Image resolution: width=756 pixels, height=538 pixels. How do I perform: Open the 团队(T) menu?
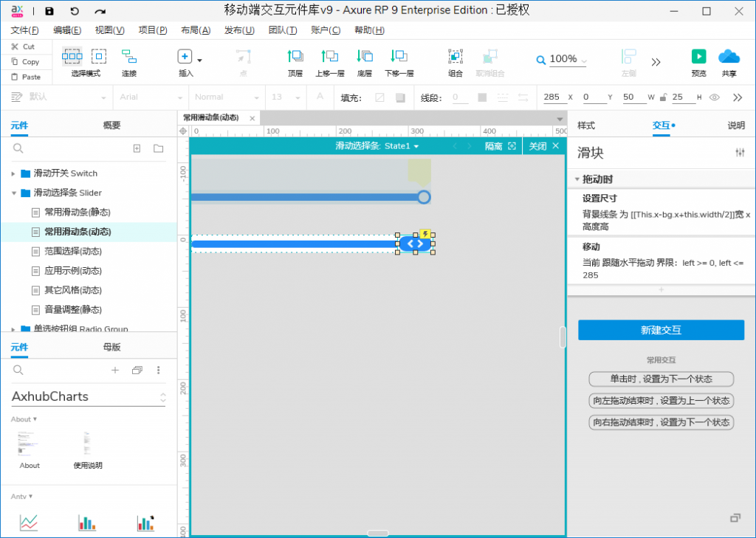(283, 30)
